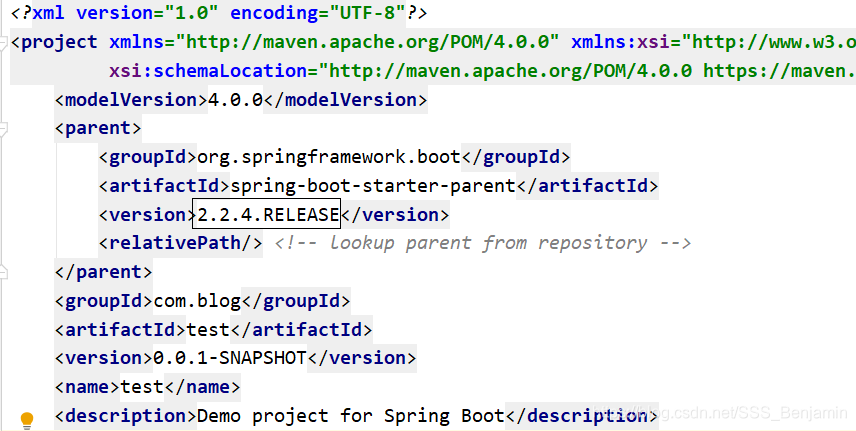
Task: Select the 2.2.4.RELEASE version value
Action: 266,214
